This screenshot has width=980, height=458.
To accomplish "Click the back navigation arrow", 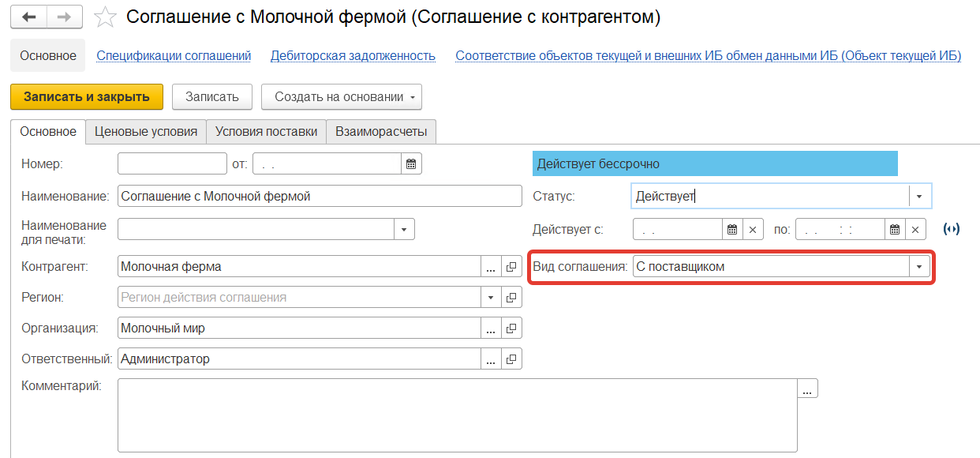I will click(28, 17).
